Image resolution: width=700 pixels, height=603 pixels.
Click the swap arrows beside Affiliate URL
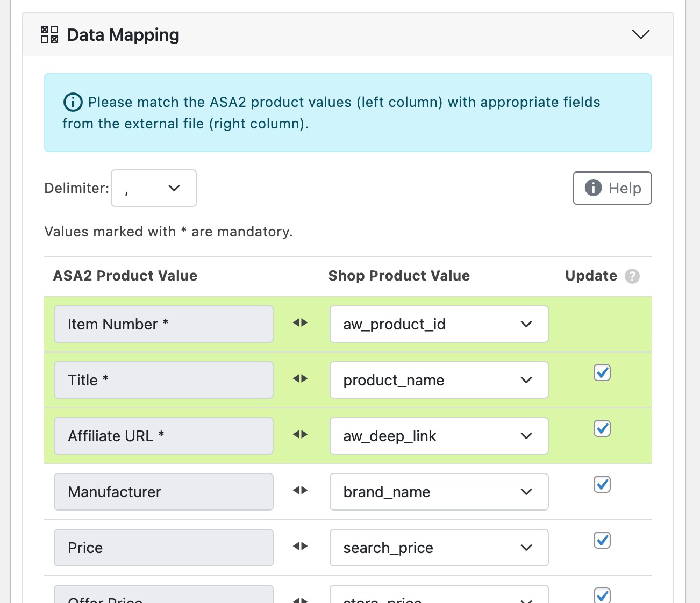tap(300, 434)
